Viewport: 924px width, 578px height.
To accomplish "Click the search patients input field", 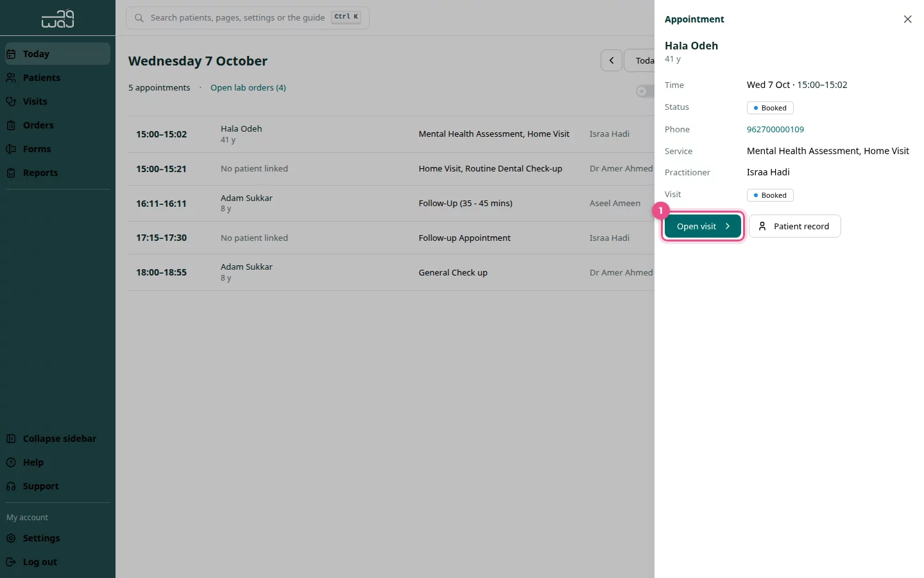I will pos(248,18).
